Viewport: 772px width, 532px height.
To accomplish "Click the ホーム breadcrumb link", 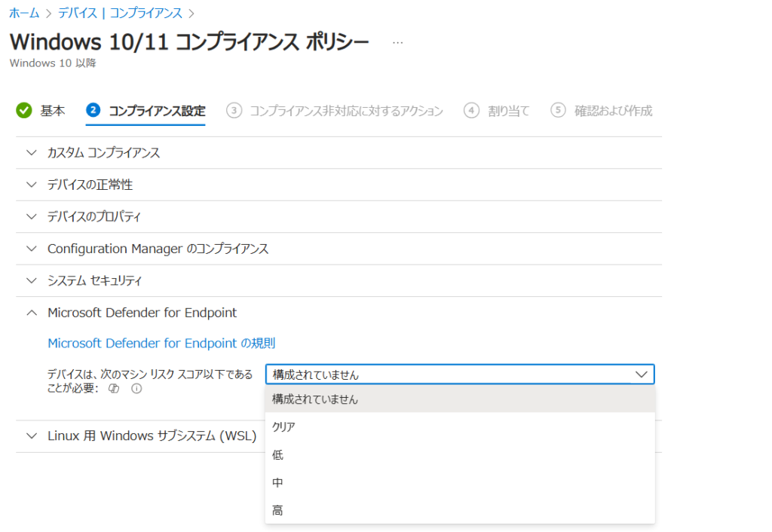I will click(x=24, y=13).
